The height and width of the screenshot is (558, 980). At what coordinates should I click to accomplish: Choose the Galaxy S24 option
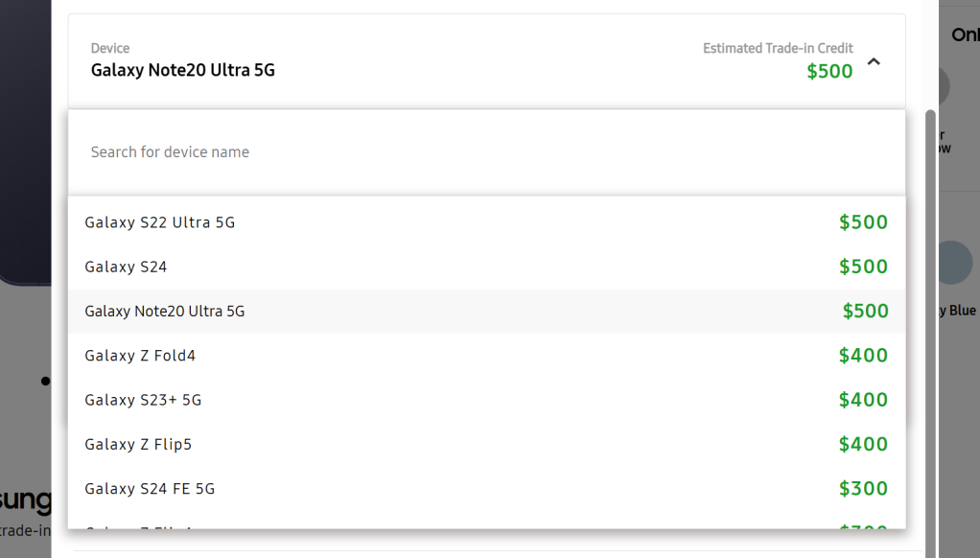pos(126,267)
